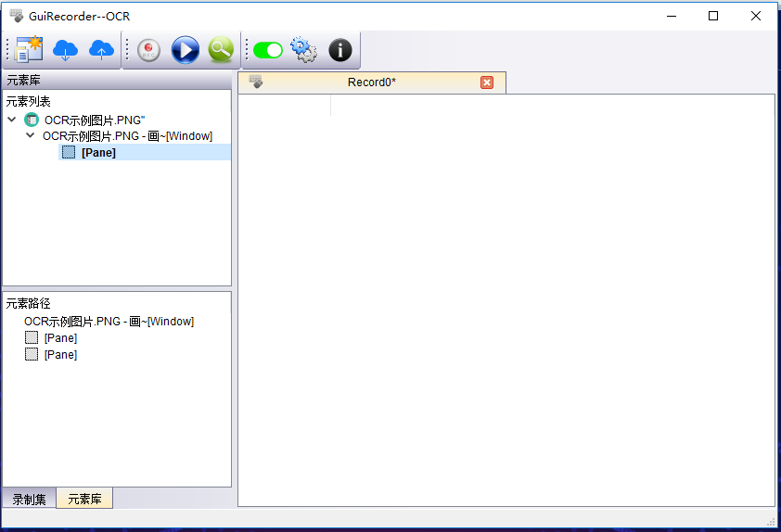Click icon beside second element-path [Pane]
Screen dimensions: 781x532
(x=32, y=354)
